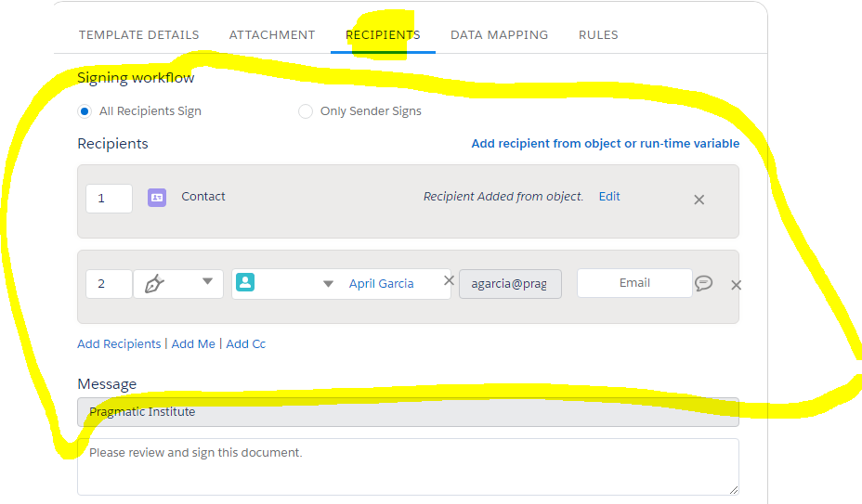Remove the April Garcia recipient row
This screenshot has width=862, height=504.
[x=736, y=285]
